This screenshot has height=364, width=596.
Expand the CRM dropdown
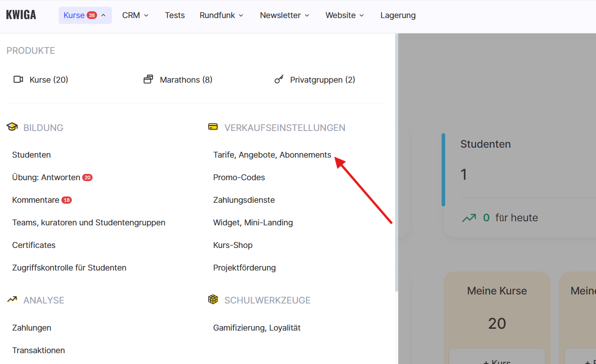click(135, 15)
